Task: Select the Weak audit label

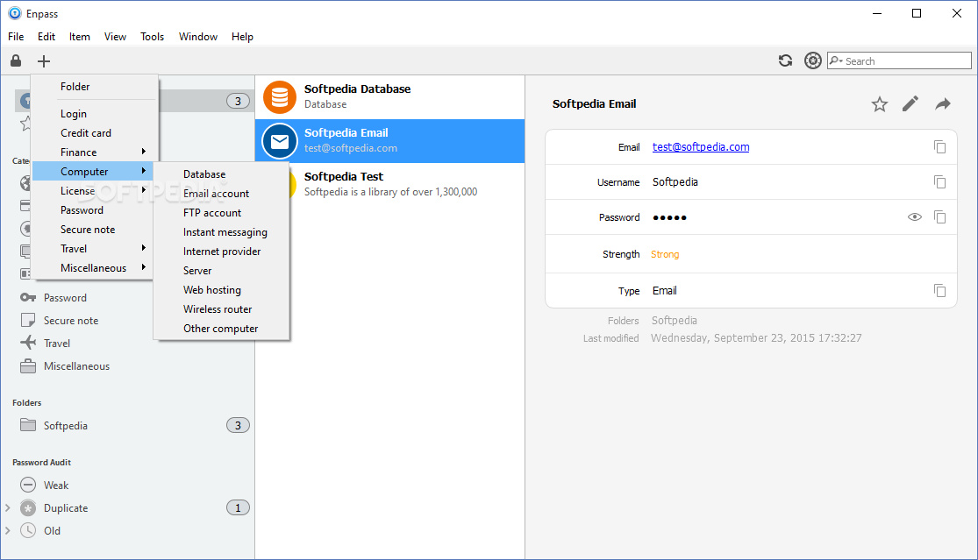Action: click(x=56, y=486)
